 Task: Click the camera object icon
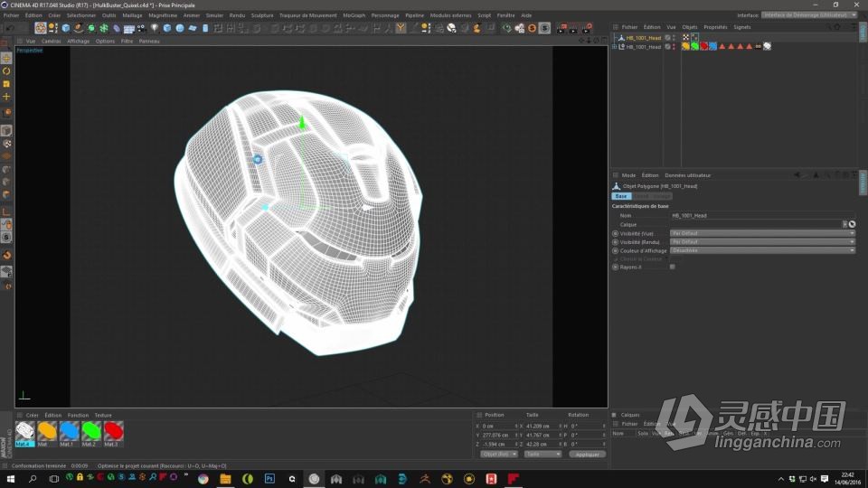click(141, 28)
